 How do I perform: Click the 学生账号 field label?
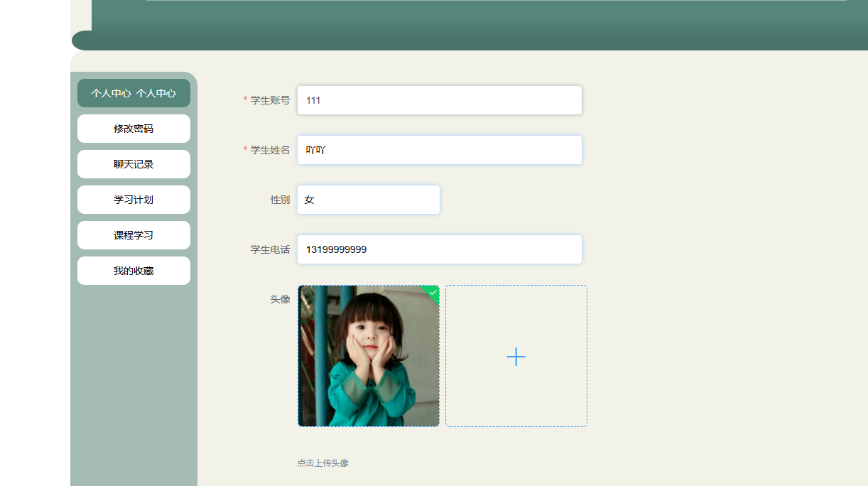coord(270,100)
